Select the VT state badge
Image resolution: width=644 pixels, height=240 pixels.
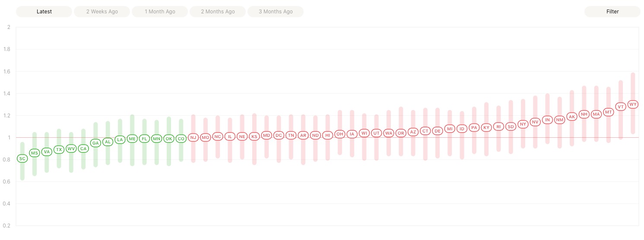pyautogui.click(x=621, y=107)
